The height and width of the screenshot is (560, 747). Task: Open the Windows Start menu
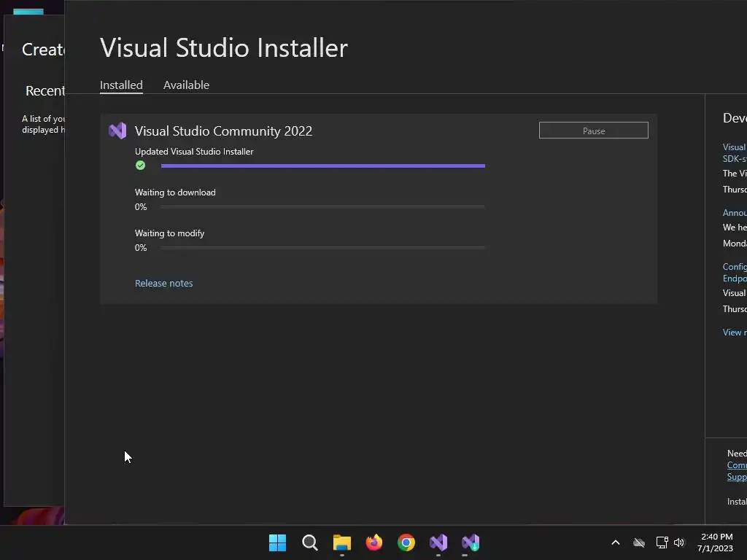[x=277, y=542]
